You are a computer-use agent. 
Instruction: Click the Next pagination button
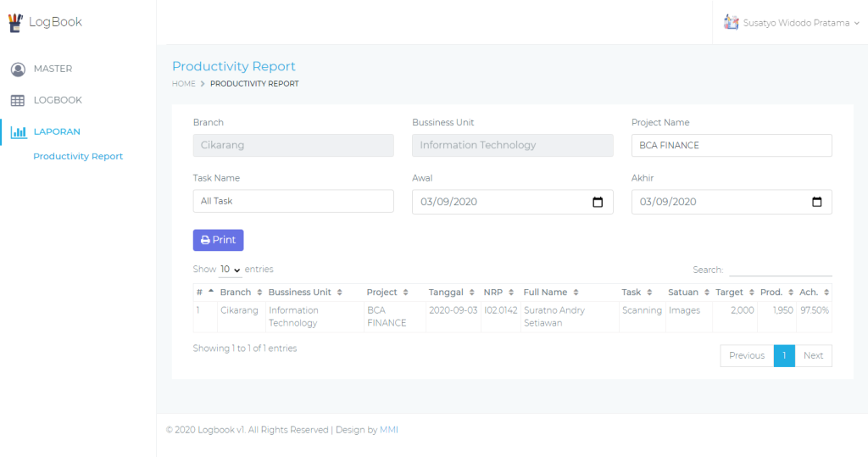tap(813, 355)
